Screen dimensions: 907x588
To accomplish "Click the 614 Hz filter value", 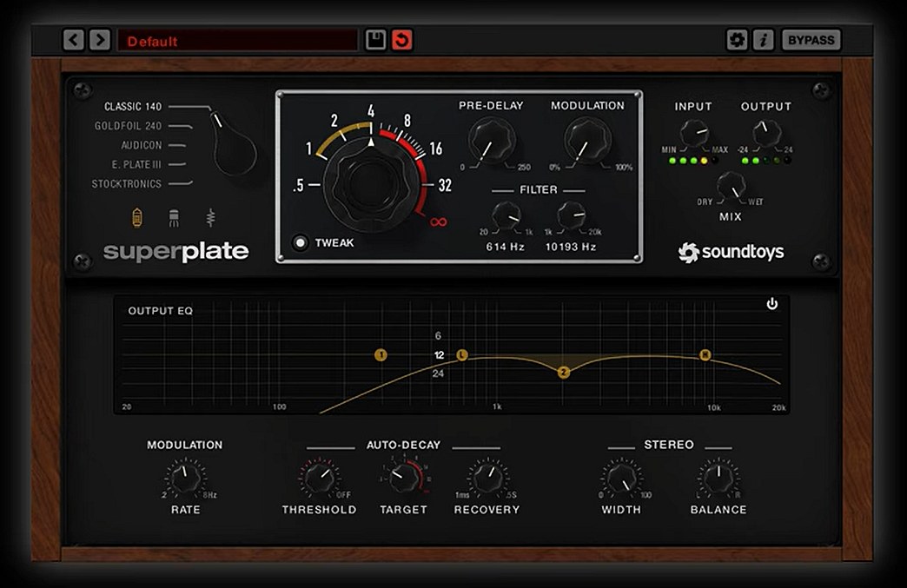I will 505,247.
